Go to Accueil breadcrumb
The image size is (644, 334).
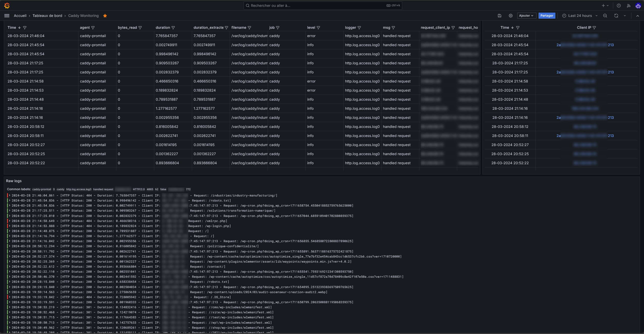[x=20, y=16]
